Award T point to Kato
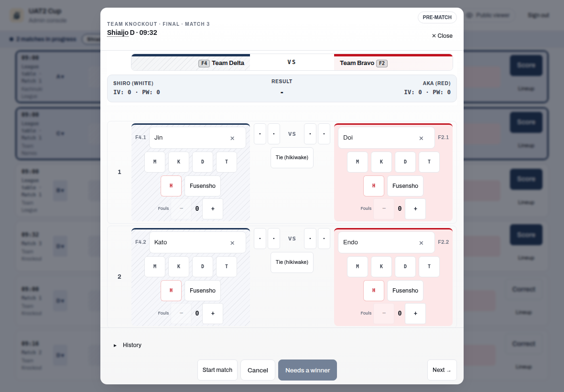 226,266
